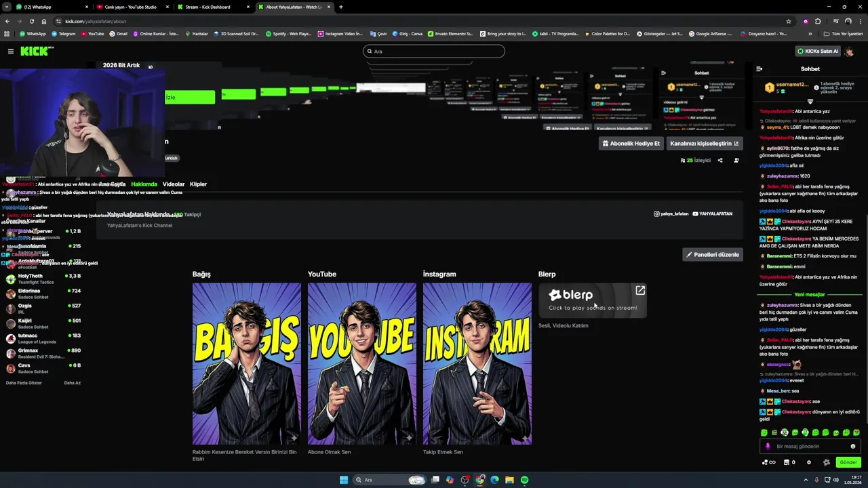Viewport: 868px width, 488px height.
Task: Click the purple microphone icon in chat
Action: point(768,446)
